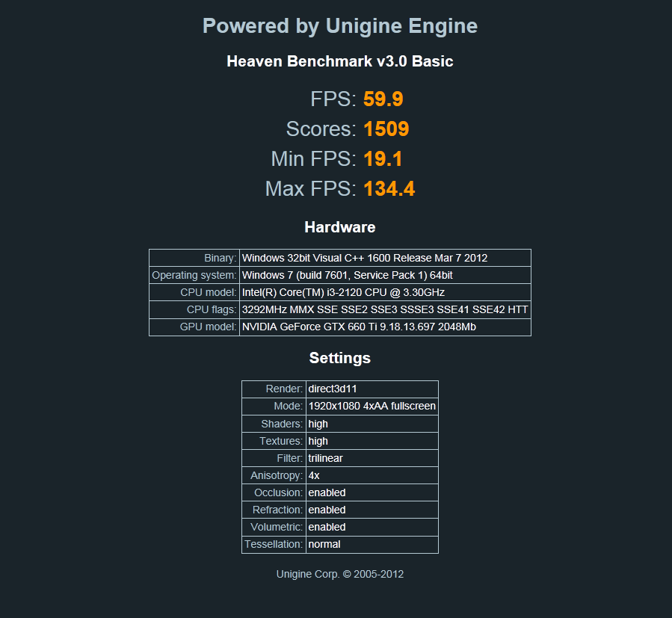Image resolution: width=672 pixels, height=618 pixels.
Task: Click the Settings section heading
Action: [340, 358]
